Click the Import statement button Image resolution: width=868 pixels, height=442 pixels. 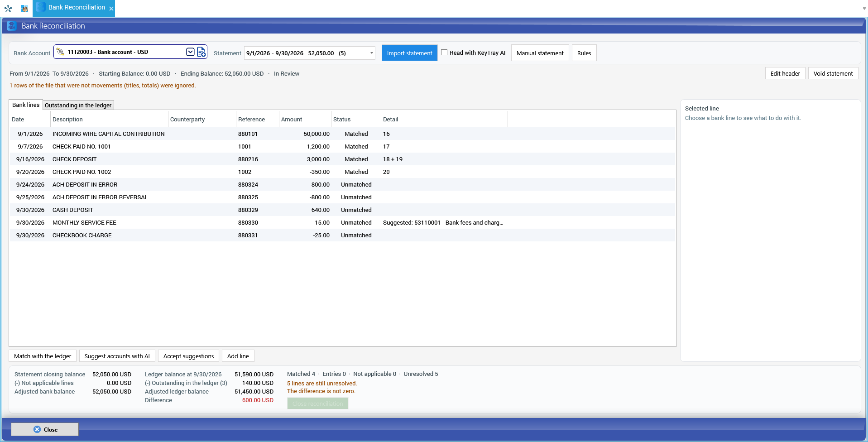[409, 53]
